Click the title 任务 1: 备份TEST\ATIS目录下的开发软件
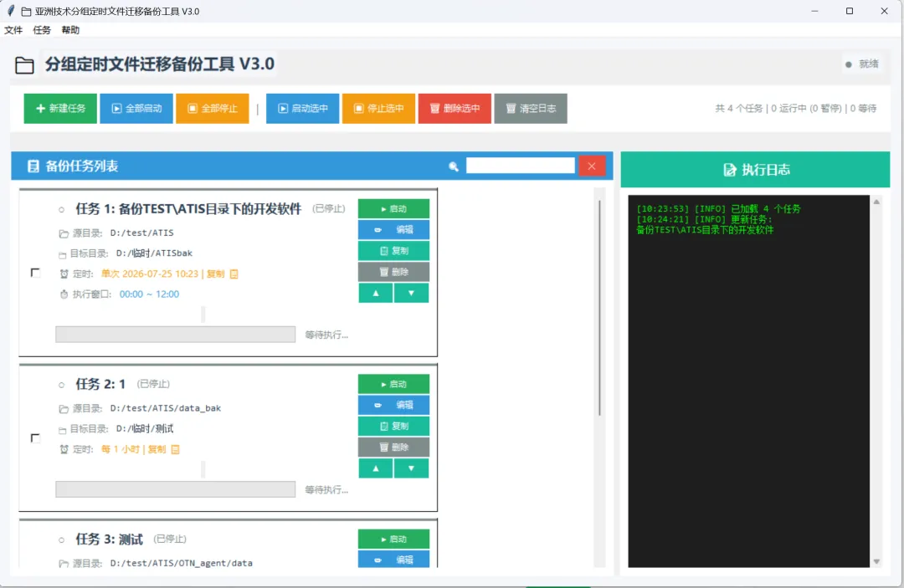Screen dimensions: 904x588 pyautogui.click(x=188, y=208)
